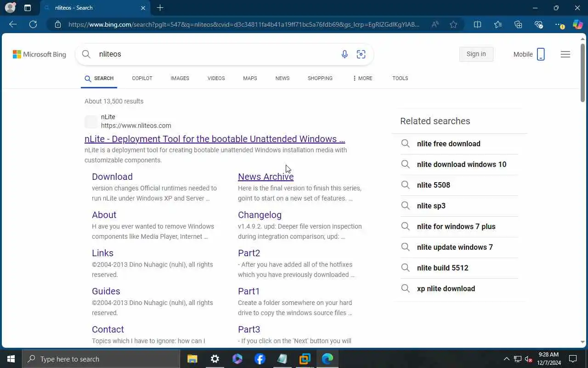Image resolution: width=588 pixels, height=368 pixels.
Task: Activate Read aloud icon in address bar
Action: click(435, 24)
